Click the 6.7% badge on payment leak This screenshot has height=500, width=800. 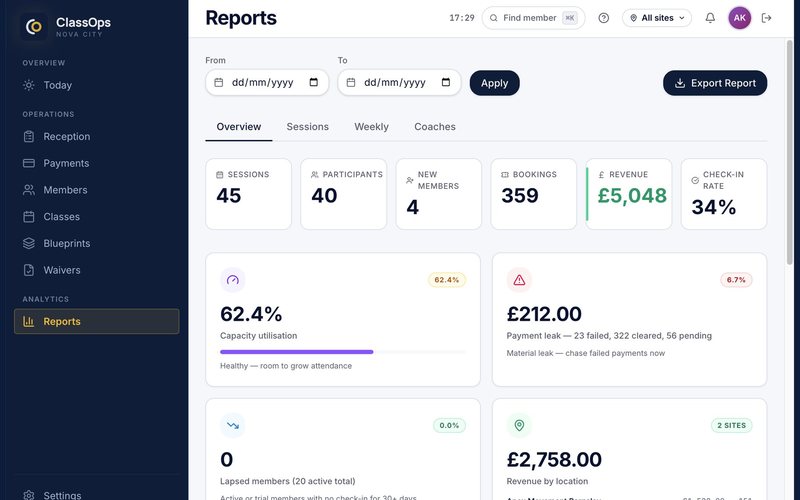(736, 280)
